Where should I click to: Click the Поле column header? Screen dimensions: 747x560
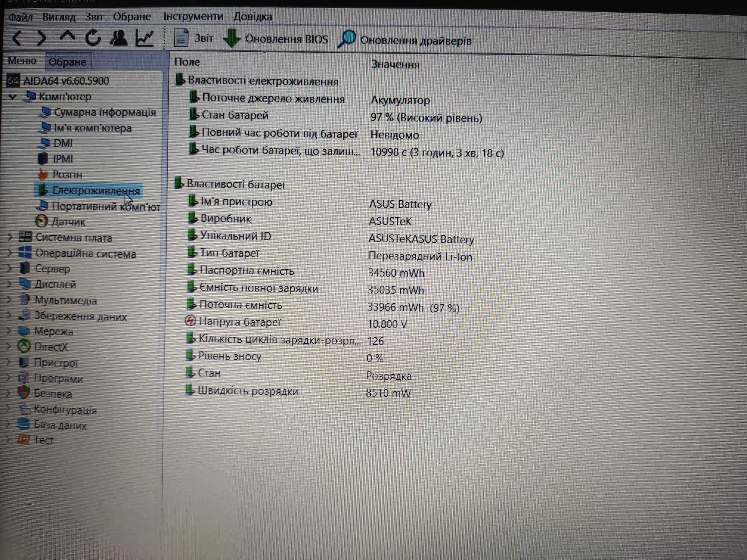tap(187, 62)
